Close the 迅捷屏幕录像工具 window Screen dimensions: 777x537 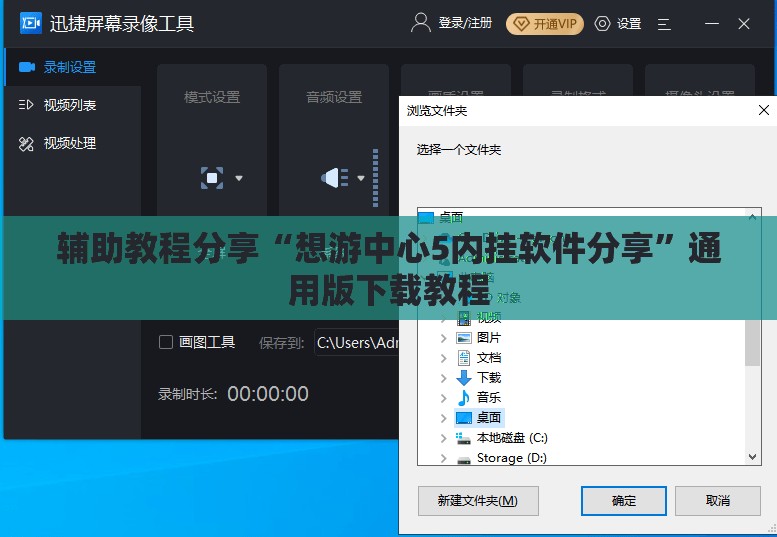pyautogui.click(x=744, y=23)
